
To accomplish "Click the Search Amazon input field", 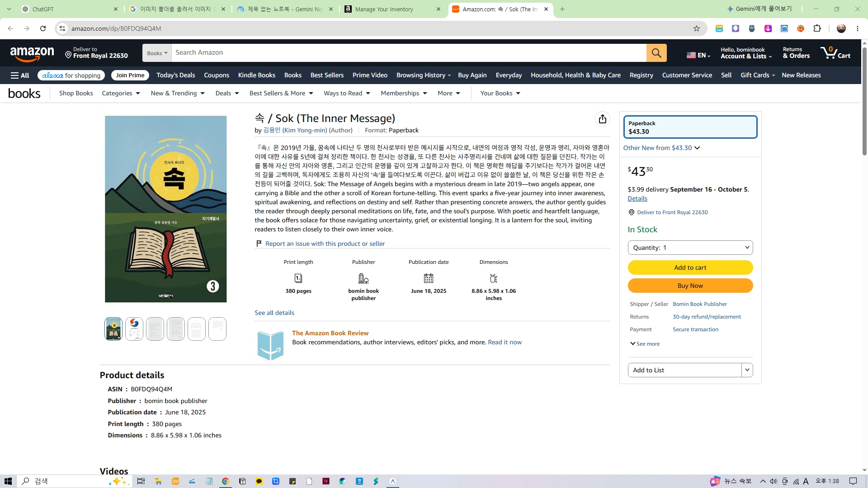I will click(409, 53).
